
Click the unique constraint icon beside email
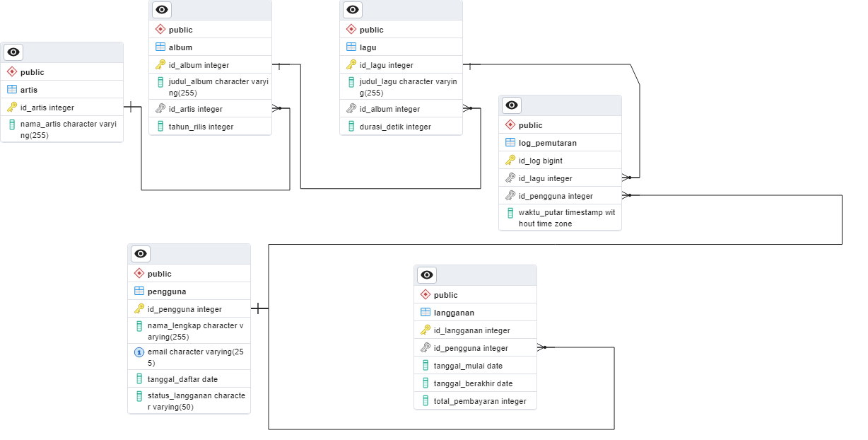click(139, 352)
